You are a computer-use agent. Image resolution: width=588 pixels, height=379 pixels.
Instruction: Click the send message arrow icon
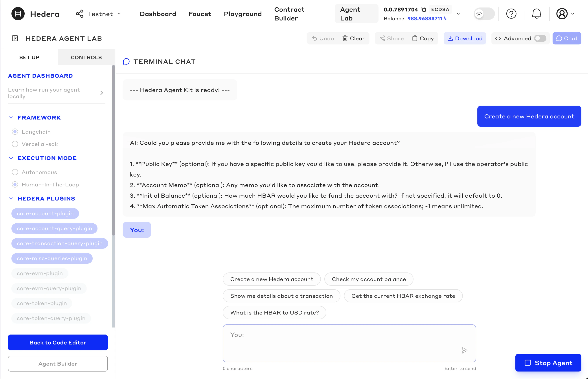(464, 350)
